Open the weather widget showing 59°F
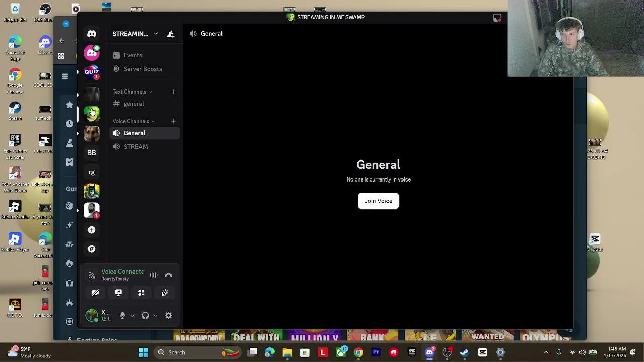Viewport: 644px width, 362px height. (x=29, y=352)
